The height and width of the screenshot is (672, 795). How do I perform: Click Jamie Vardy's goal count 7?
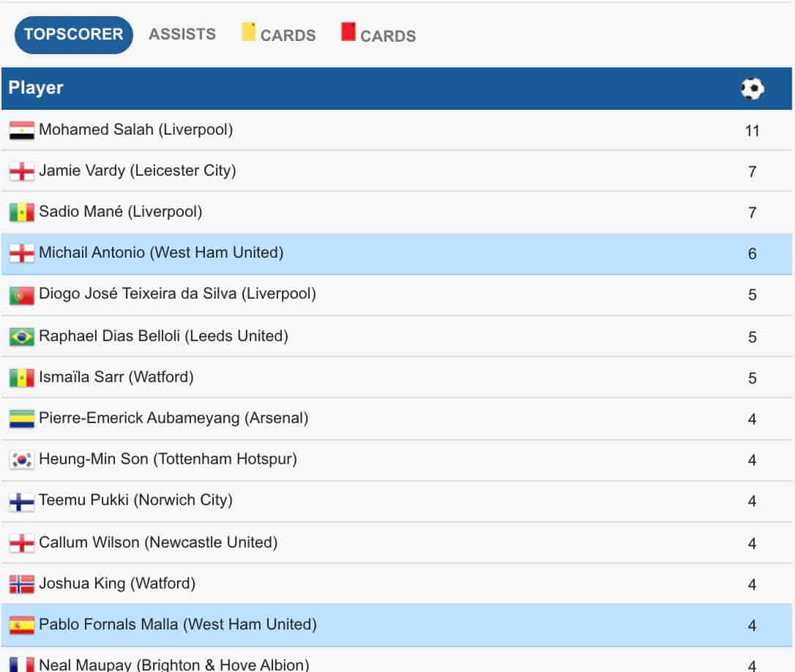(752, 173)
